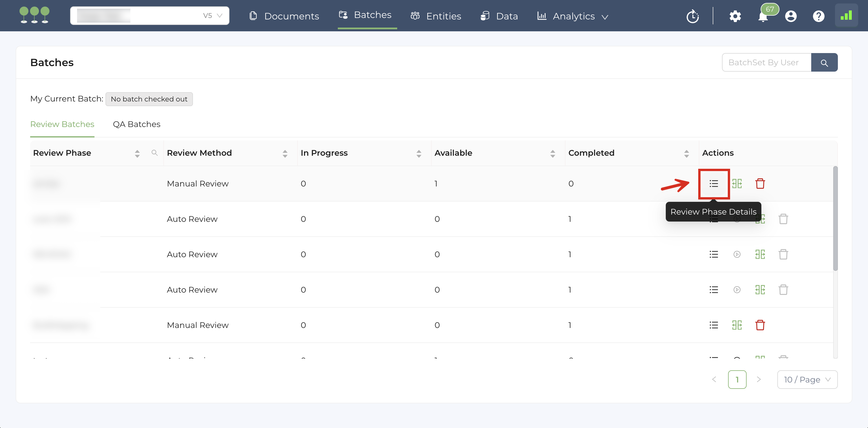868x428 pixels.
Task: Sort by the In Progress column
Action: click(x=418, y=153)
